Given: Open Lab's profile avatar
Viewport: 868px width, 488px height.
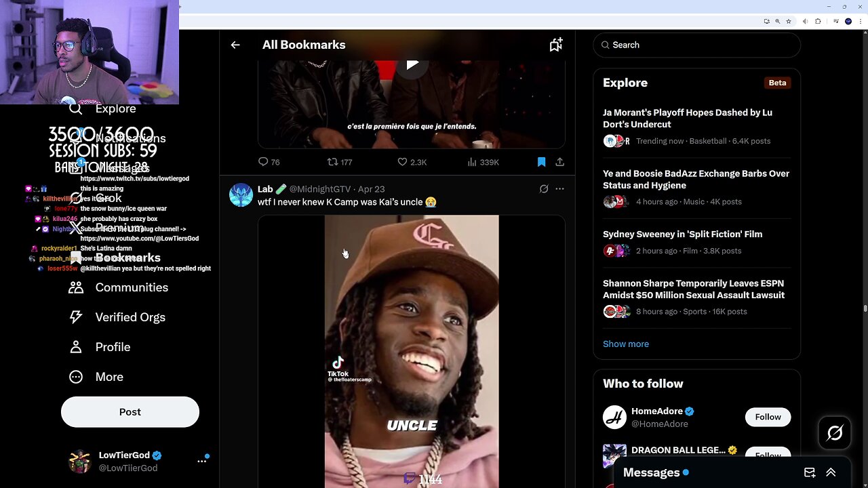Looking at the screenshot, I should coord(241,195).
